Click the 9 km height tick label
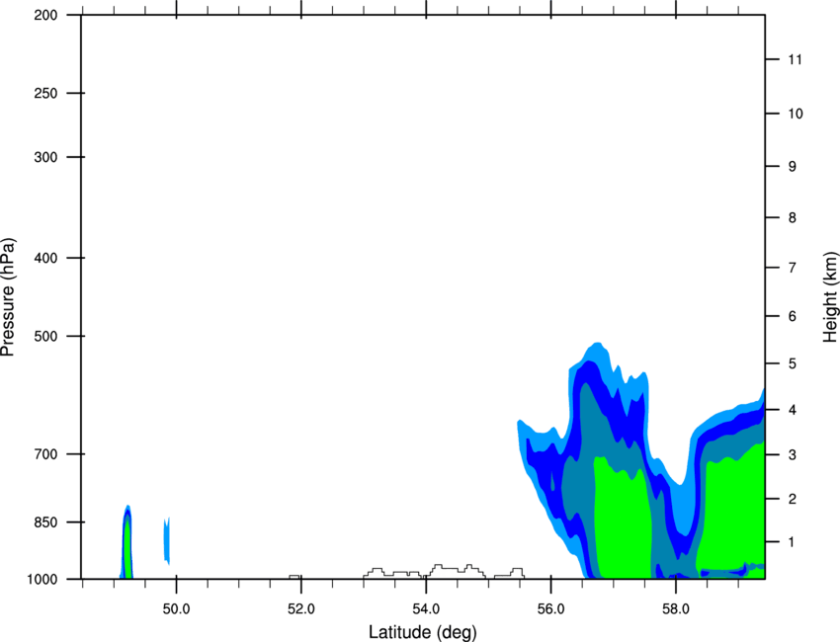 click(793, 166)
